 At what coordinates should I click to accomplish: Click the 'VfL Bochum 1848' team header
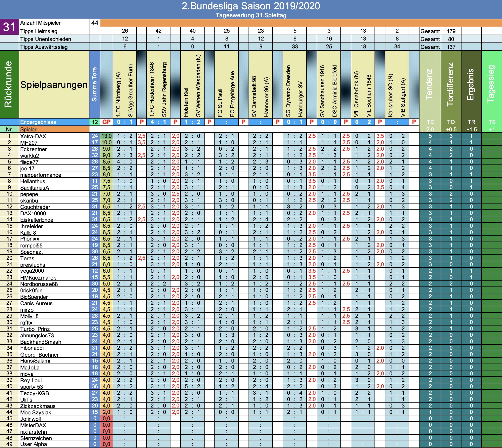tap(369, 96)
